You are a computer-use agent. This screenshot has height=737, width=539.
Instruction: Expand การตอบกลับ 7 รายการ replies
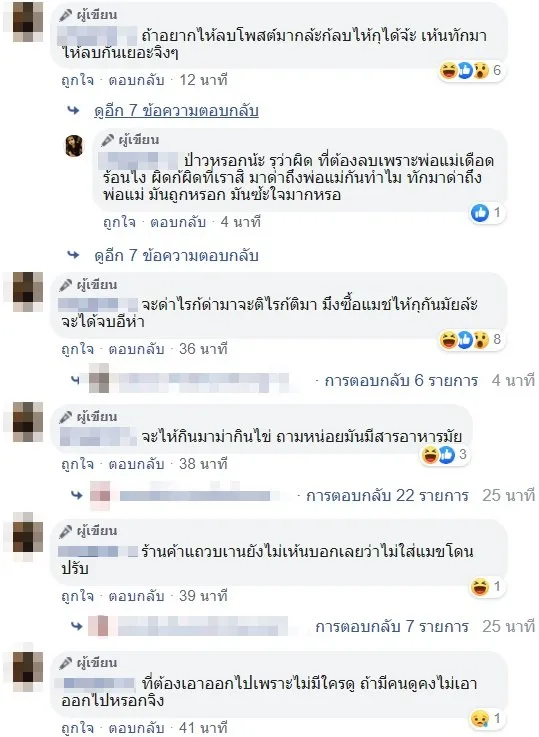pos(392,627)
